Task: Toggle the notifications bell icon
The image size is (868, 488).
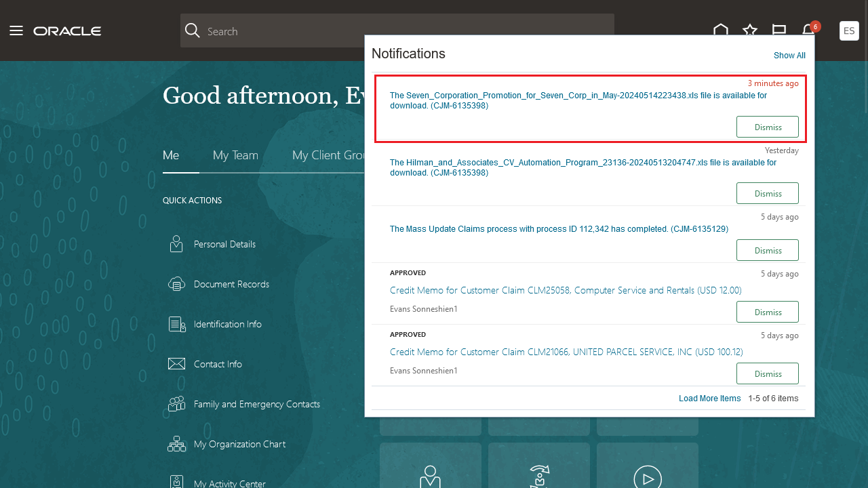Action: pos(809,30)
